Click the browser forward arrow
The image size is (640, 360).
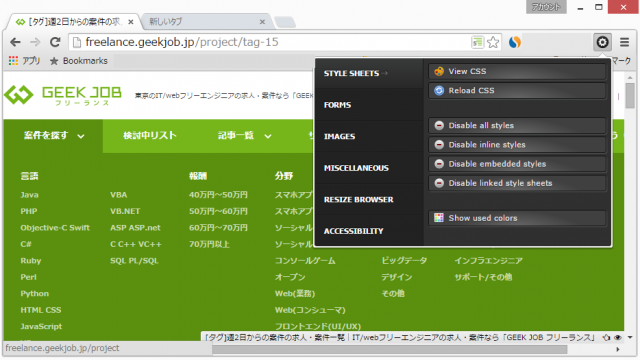[x=35, y=42]
